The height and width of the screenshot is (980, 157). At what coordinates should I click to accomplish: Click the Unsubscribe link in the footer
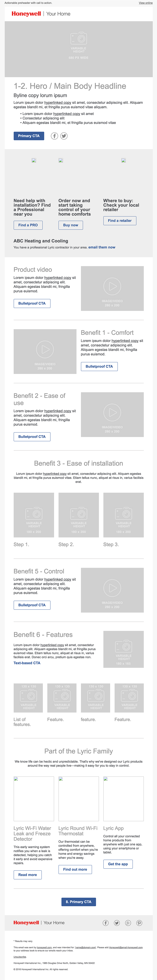pyautogui.click(x=20, y=957)
